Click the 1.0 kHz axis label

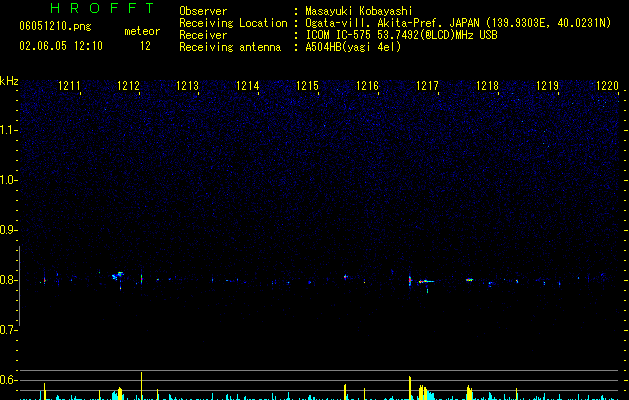point(8,180)
